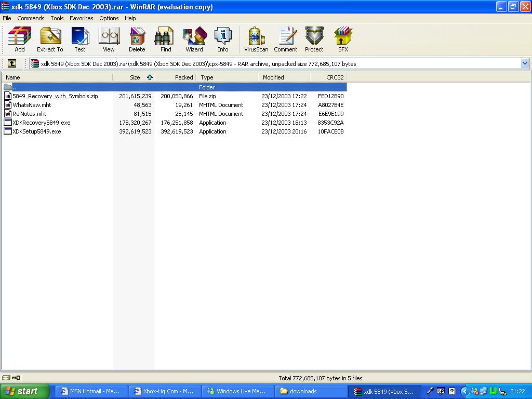Click the WhatsNew.mht file icon
Screen dimensions: 532x399
[7, 105]
